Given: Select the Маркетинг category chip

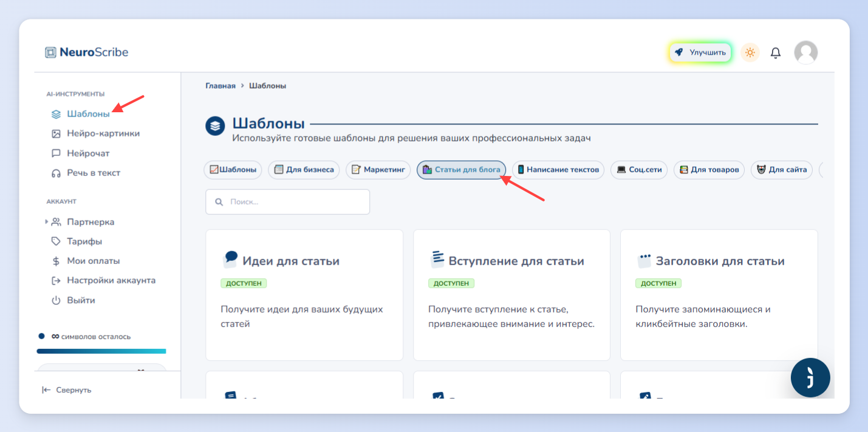Looking at the screenshot, I should tap(378, 170).
